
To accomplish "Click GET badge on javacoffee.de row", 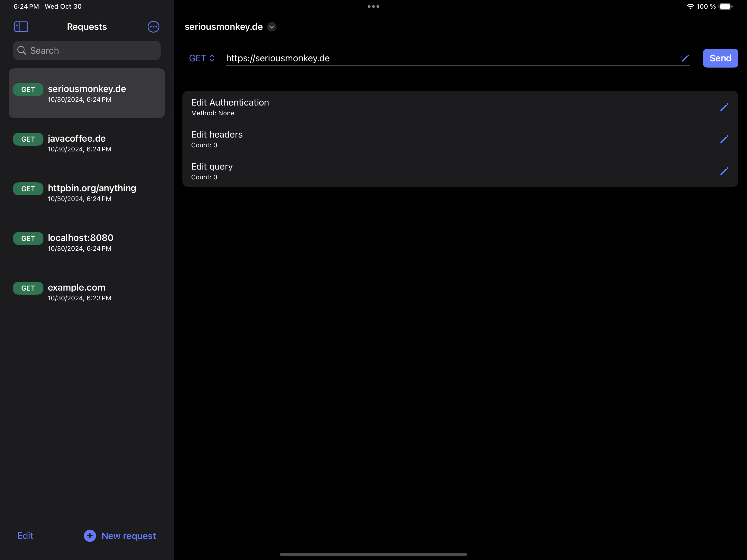I will [x=28, y=139].
